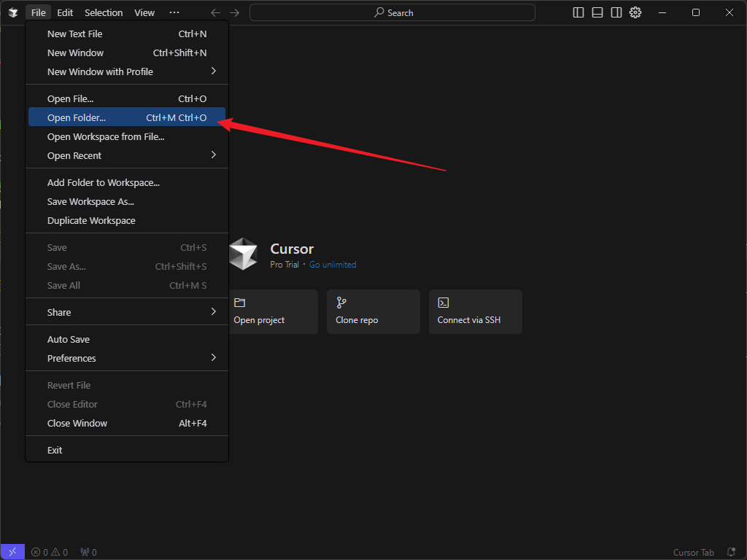Screen dimensions: 747x560
Task: Open the Open project card
Action: tap(273, 311)
